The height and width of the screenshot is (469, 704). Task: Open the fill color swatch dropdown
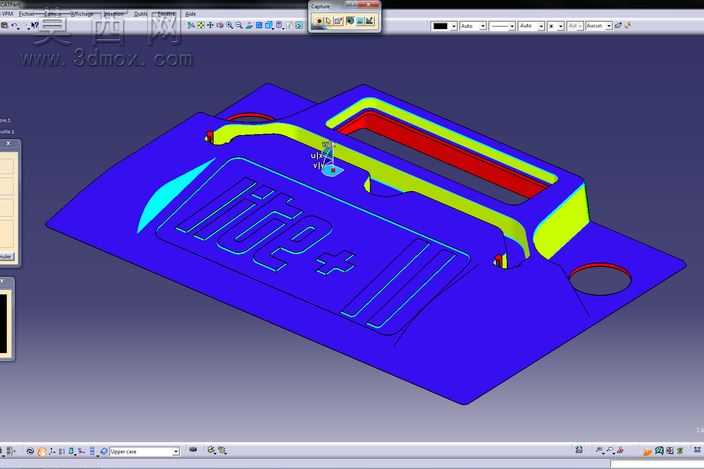point(444,26)
